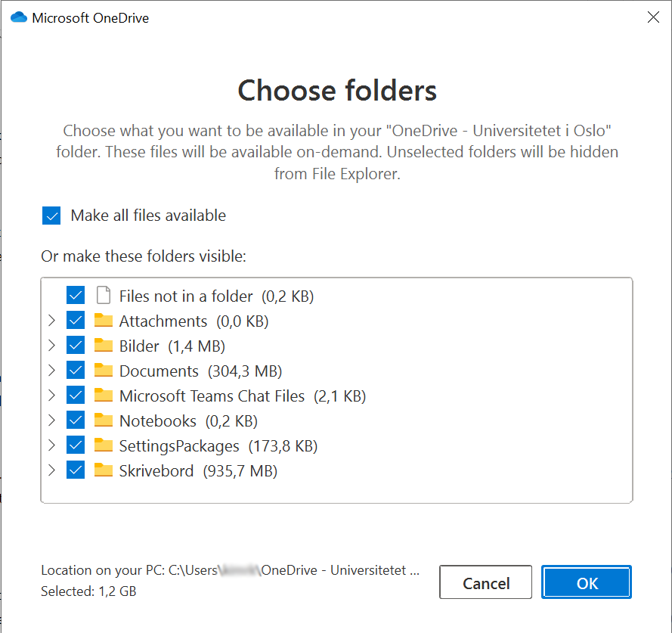Expand the Documents folder
672x633 pixels.
52,370
